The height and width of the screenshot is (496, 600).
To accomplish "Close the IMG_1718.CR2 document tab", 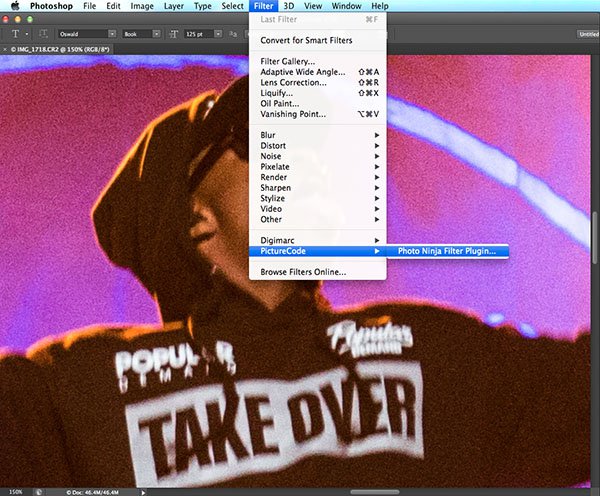I will [5, 49].
